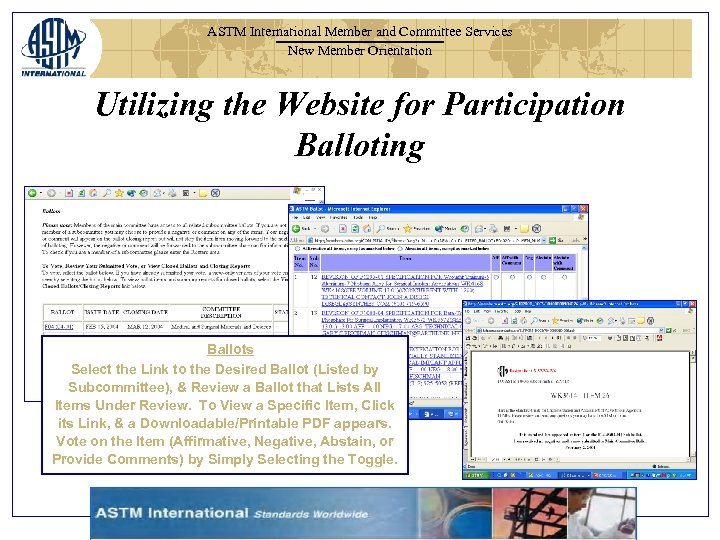Open Back history dropdown arrow in Ballots window
This screenshot has width=720, height=540.
point(40,193)
